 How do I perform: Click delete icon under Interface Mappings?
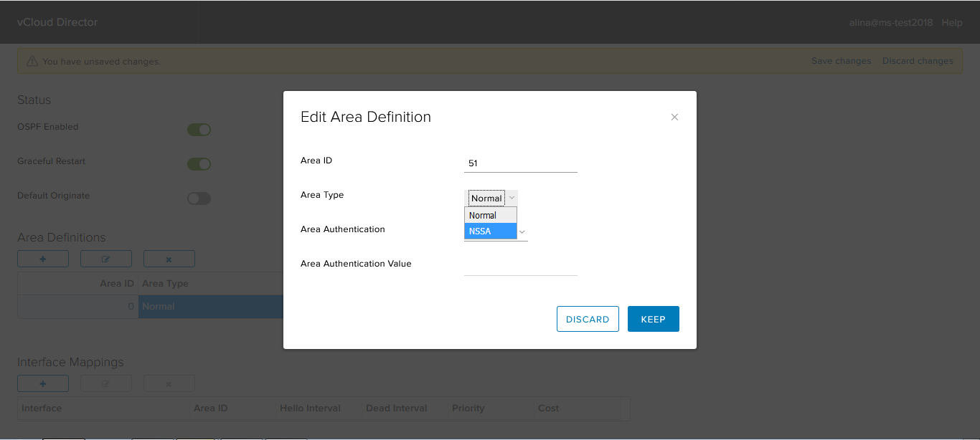(x=169, y=383)
